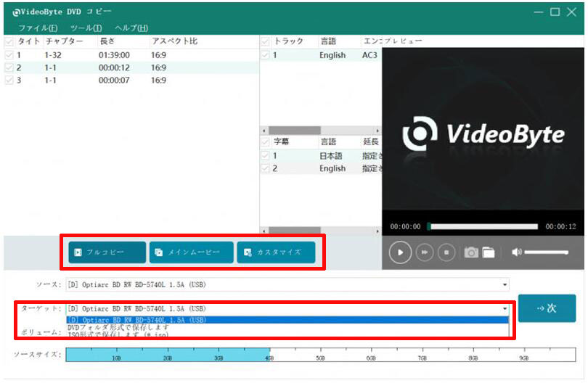Toggle checkbox for English subtitle row 2
The image size is (588, 383).
point(265,168)
